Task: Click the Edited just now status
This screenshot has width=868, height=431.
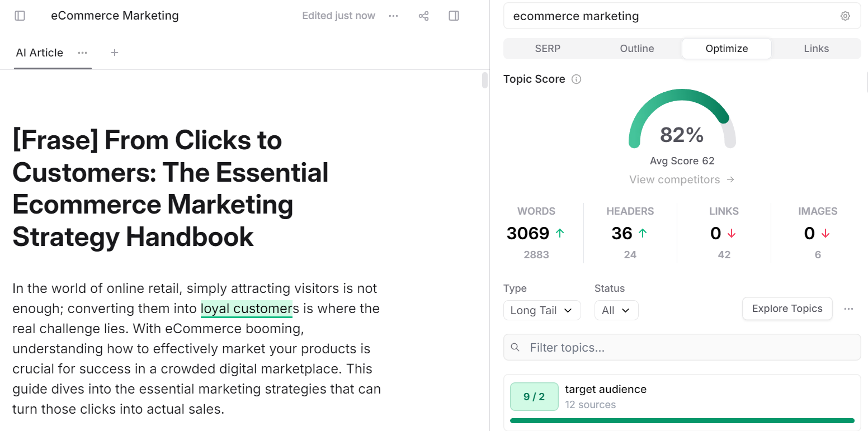Action: [x=338, y=16]
